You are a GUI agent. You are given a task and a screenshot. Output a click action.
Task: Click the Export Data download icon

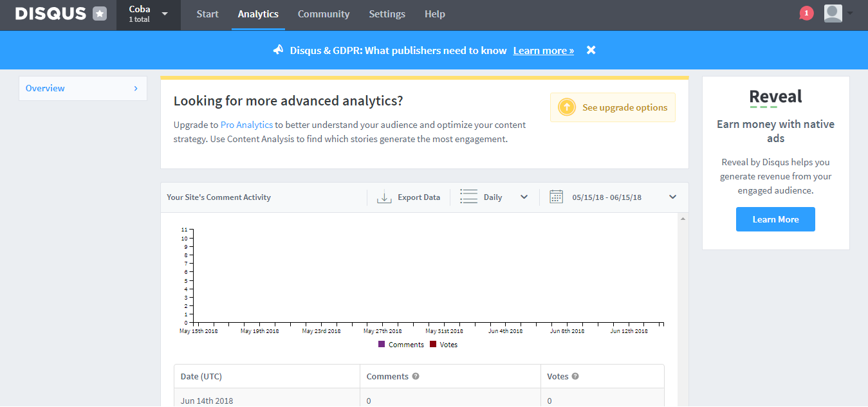pos(384,197)
